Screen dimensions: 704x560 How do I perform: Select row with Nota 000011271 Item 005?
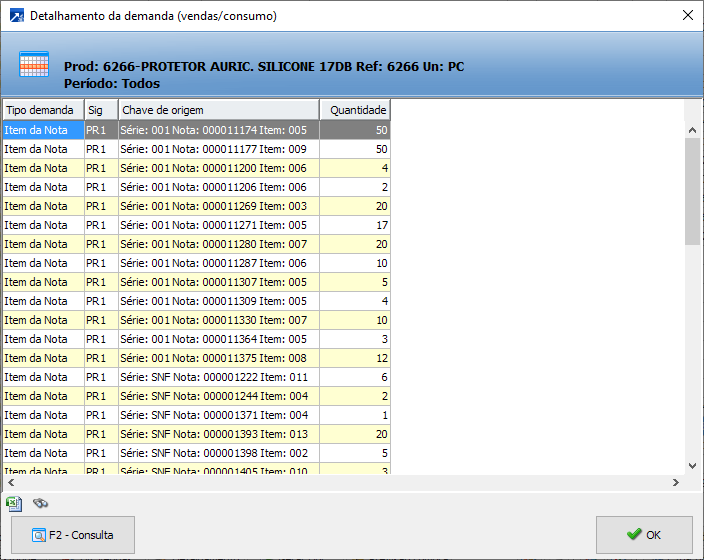[x=197, y=225]
